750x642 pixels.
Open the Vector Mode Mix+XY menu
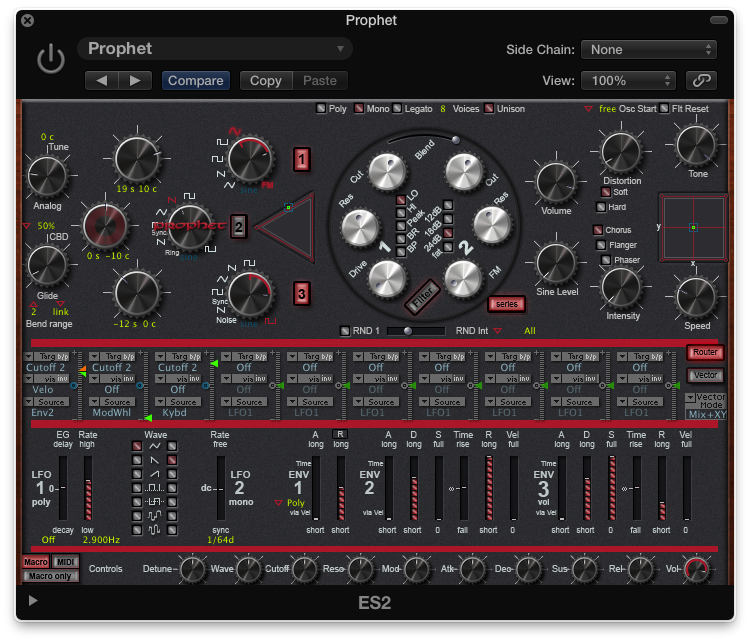coord(706,414)
